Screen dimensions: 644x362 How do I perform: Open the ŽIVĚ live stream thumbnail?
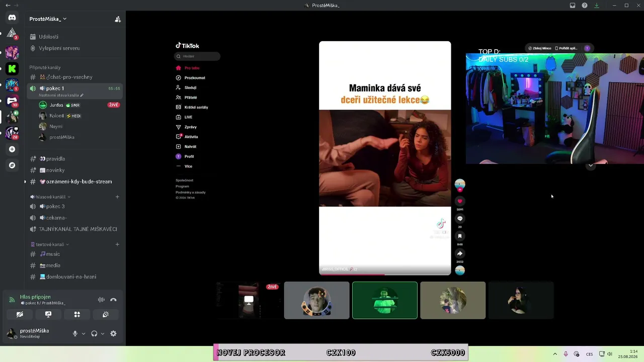click(249, 300)
